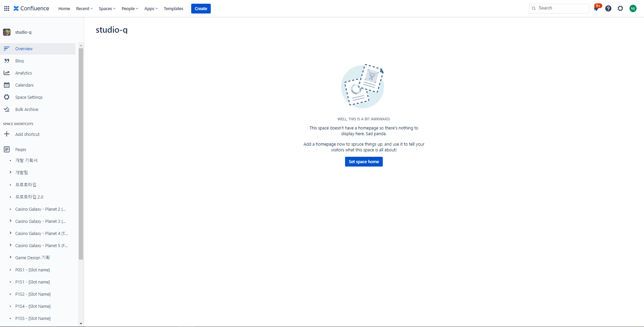This screenshot has height=327, width=644.
Task: Click the sidebar vertical scrollbar thumb
Action: [x=81, y=154]
